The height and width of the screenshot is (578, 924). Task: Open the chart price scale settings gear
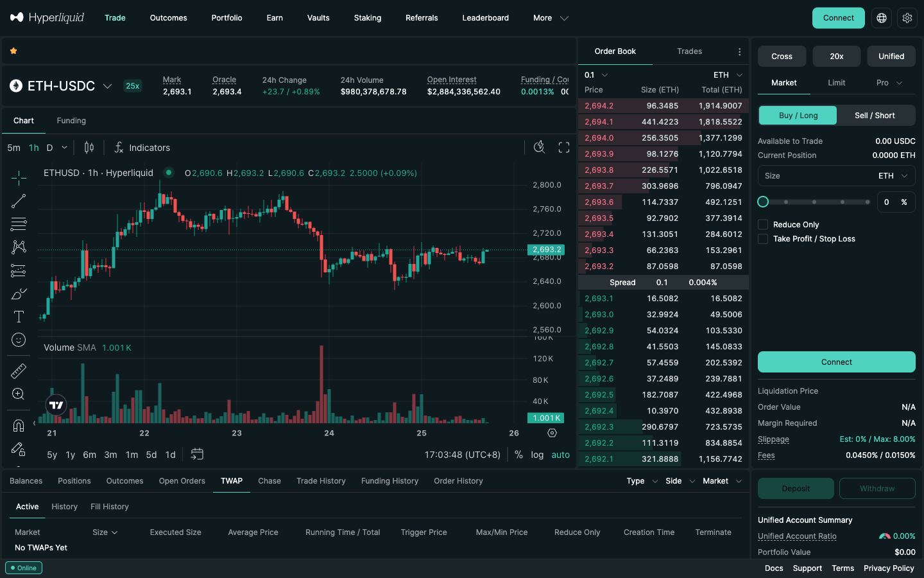[x=552, y=433]
